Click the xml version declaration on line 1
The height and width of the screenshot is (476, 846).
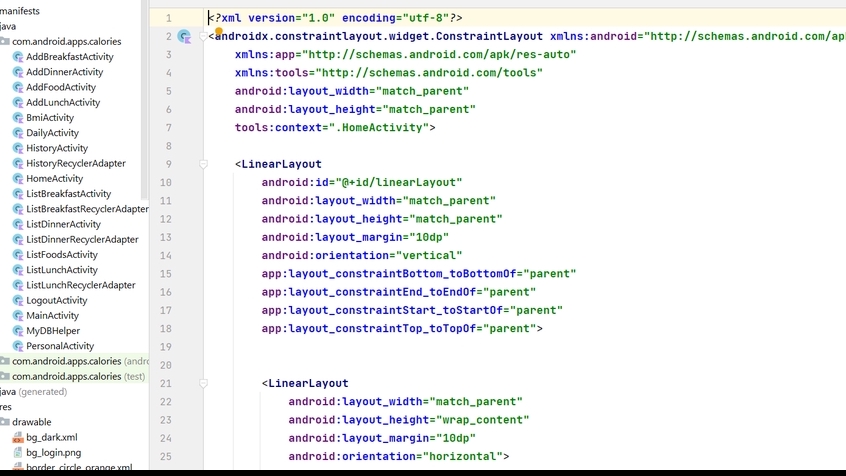336,18
